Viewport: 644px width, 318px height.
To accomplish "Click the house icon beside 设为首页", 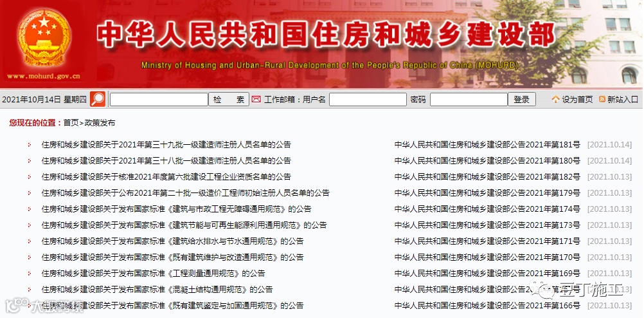I will [556, 99].
